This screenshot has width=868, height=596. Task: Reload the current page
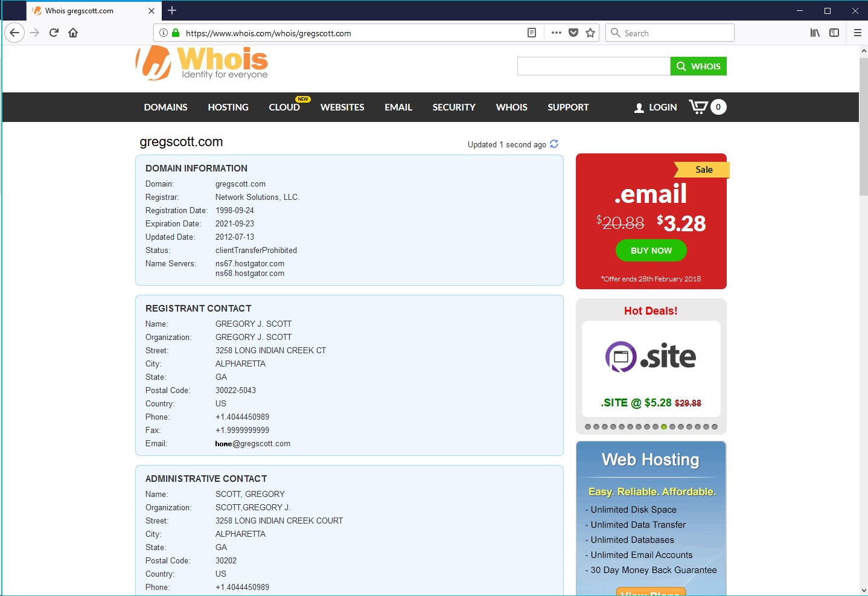coord(54,33)
